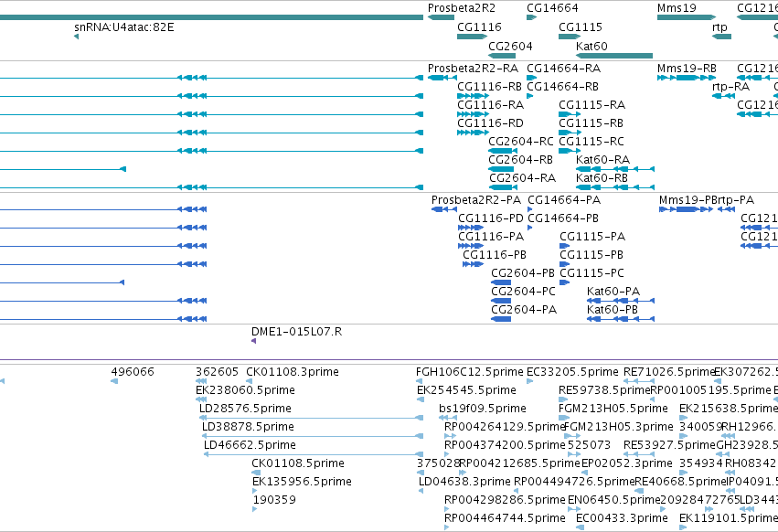Select transcript CG14664-RA
The image size is (778, 532).
(564, 68)
